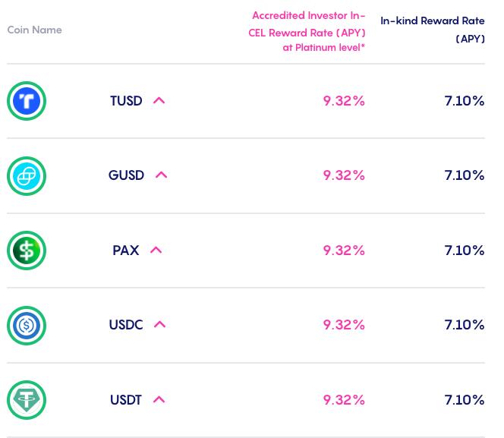The height and width of the screenshot is (438, 504).
Task: Collapse the USDC row chevron
Action: pos(159,325)
